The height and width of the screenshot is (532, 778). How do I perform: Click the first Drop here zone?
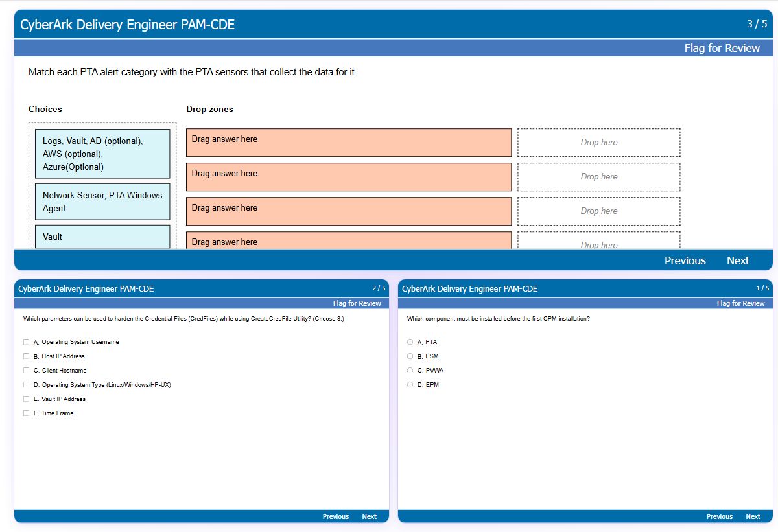pyautogui.click(x=599, y=143)
